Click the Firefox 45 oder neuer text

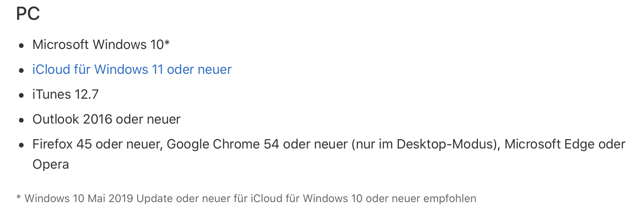97,144
